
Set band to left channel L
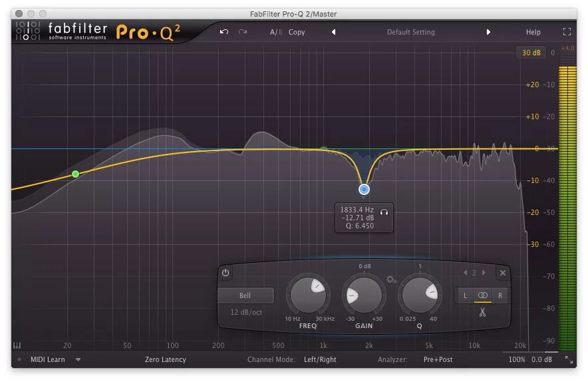tap(465, 295)
